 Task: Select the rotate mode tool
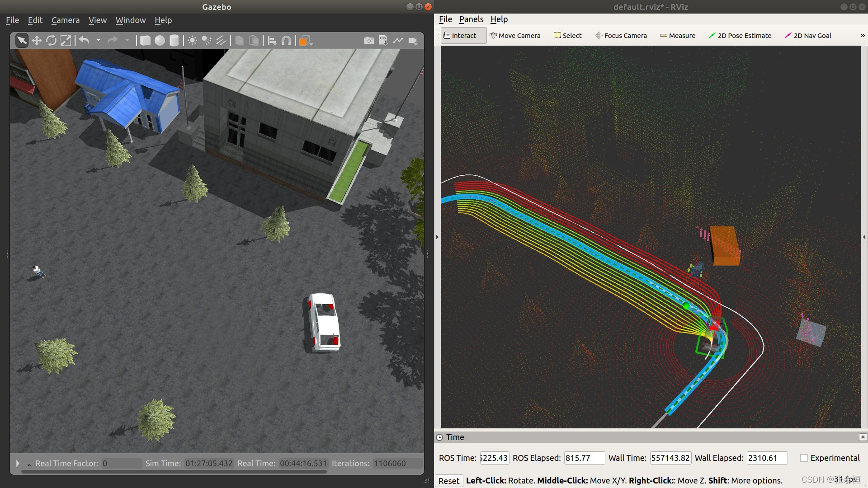point(51,41)
